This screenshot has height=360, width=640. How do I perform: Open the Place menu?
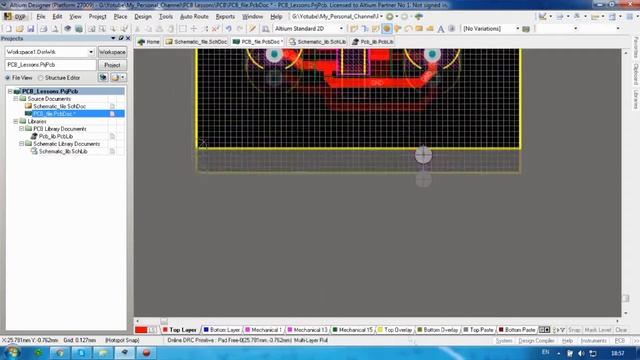[120, 17]
